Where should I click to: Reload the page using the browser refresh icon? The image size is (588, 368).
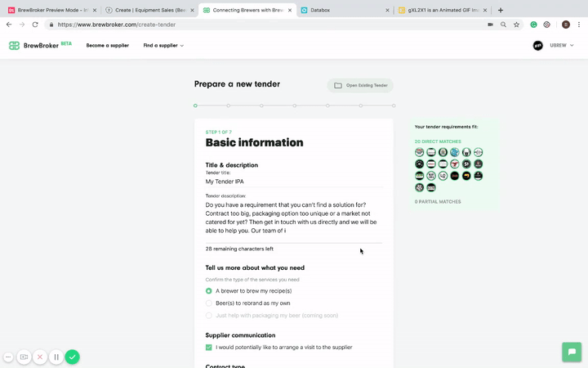[x=35, y=25]
